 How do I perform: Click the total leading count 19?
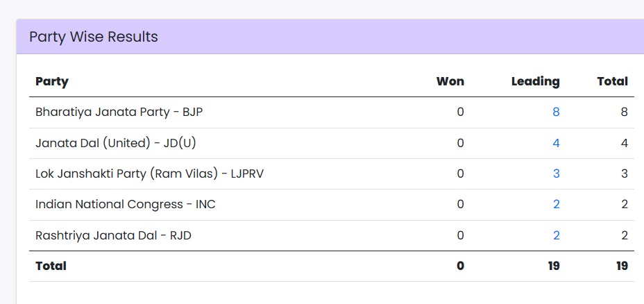553,266
